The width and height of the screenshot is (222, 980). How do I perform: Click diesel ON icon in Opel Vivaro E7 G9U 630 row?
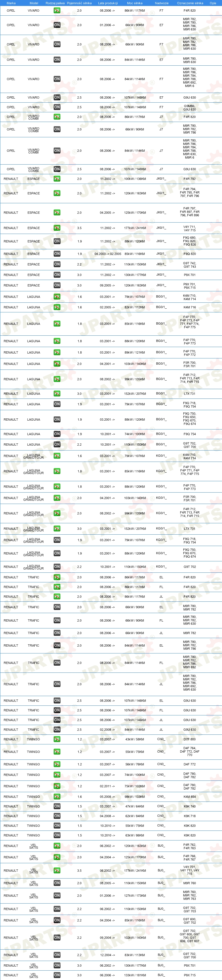click(x=57, y=97)
